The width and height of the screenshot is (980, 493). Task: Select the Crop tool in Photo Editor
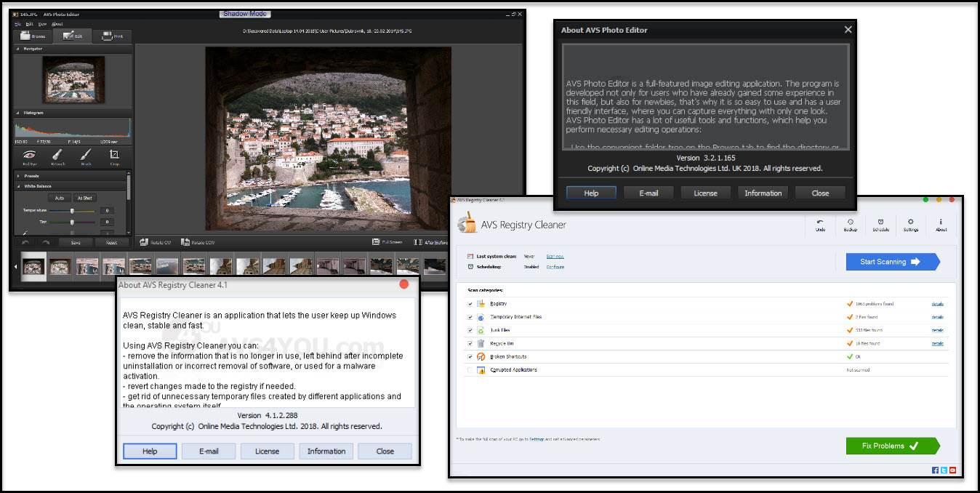pos(114,156)
